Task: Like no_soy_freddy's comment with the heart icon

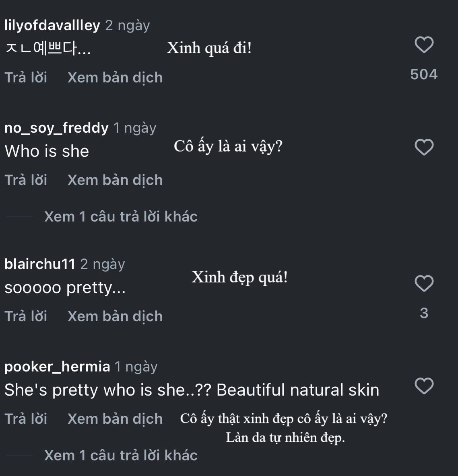Action: coord(424,148)
